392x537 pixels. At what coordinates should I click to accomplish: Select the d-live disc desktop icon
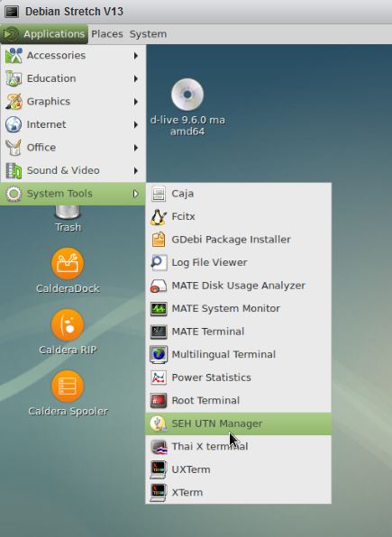[x=187, y=95]
